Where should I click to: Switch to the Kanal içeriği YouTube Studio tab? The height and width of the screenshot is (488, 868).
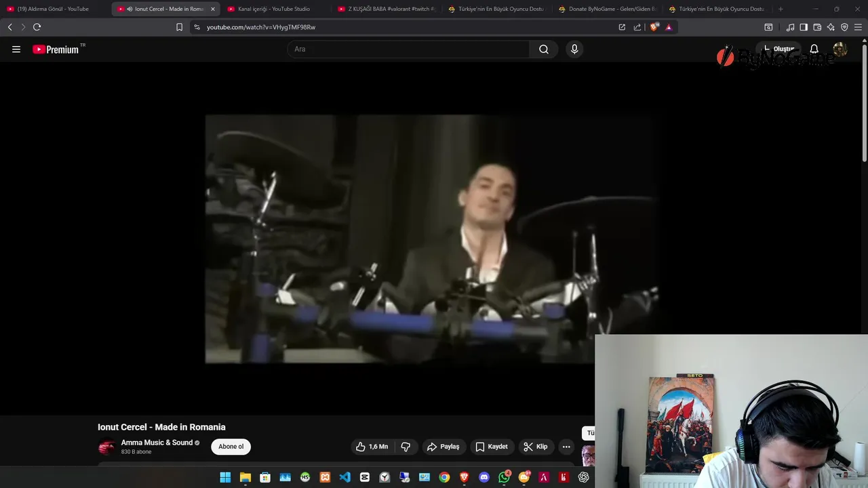coord(274,9)
